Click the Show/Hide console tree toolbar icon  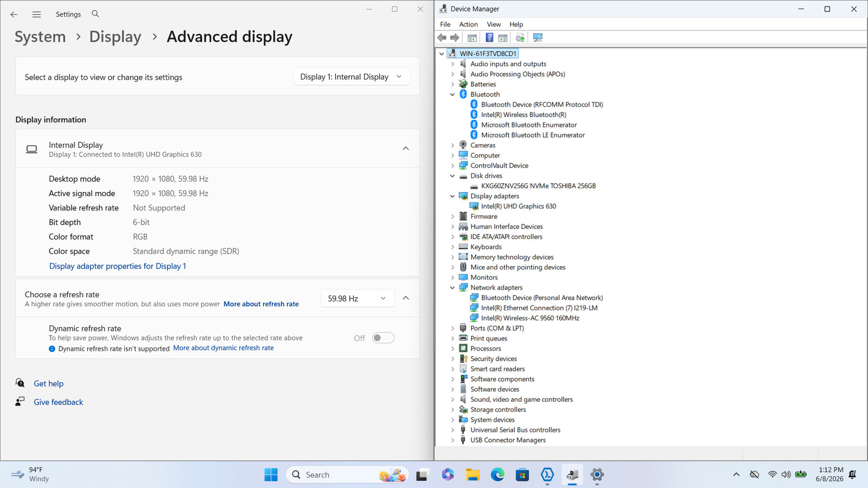472,37
